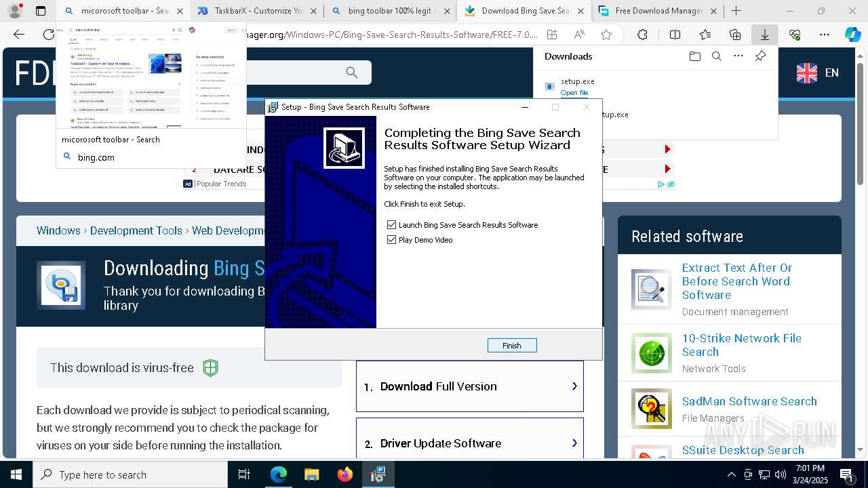Select the Download Bing Save Search tab
Image resolution: width=868 pixels, height=488 pixels.
(524, 11)
